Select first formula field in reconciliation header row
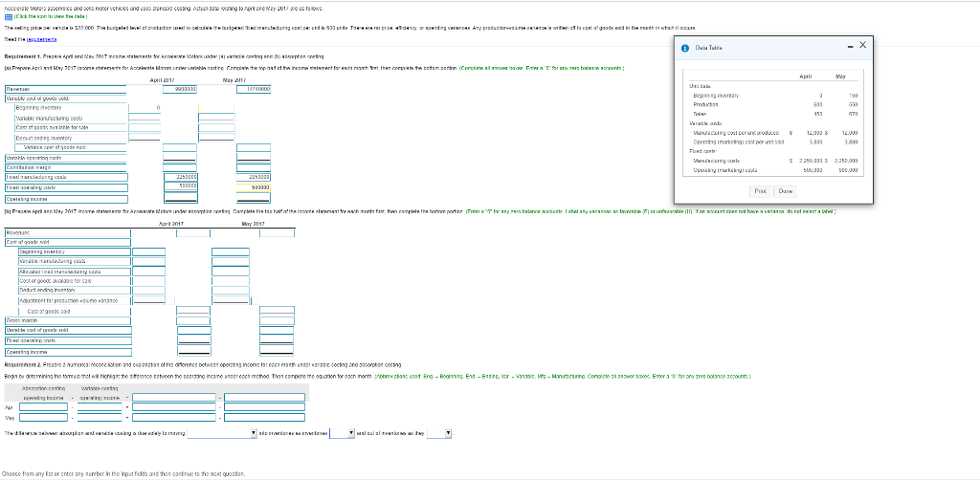980x480 pixels. point(174,397)
